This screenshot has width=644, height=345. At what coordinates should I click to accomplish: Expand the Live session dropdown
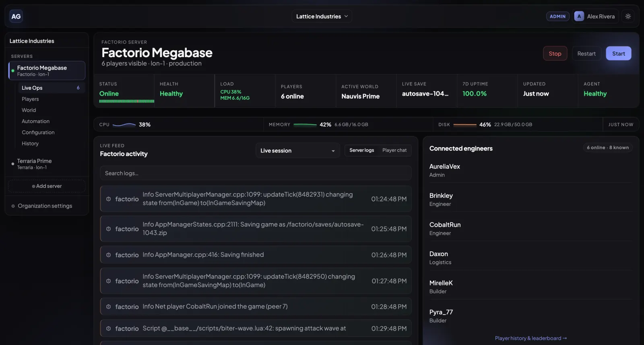(x=298, y=151)
